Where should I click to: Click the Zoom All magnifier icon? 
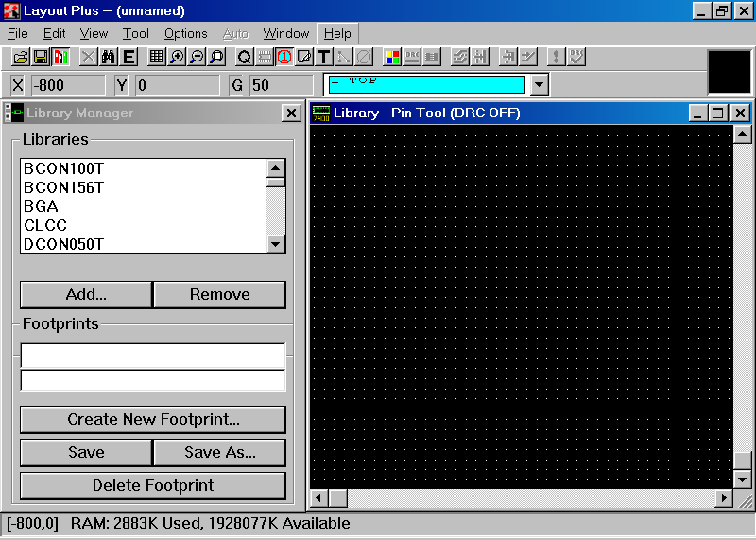[217, 57]
